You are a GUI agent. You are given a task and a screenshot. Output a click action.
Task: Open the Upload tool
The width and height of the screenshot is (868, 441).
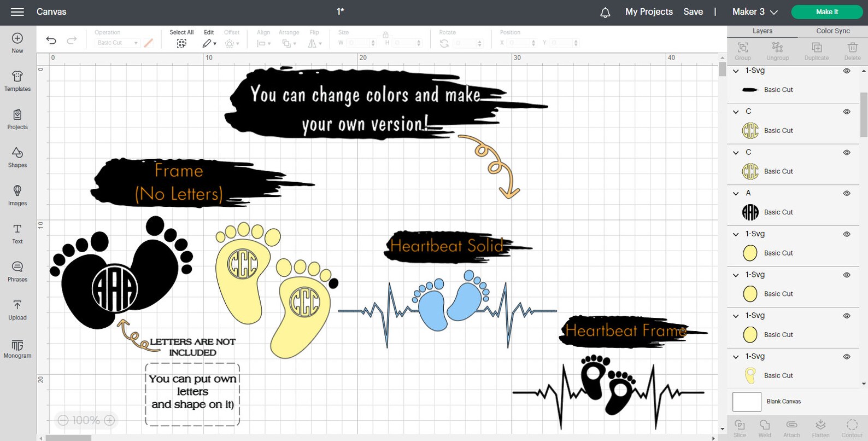pyautogui.click(x=17, y=310)
